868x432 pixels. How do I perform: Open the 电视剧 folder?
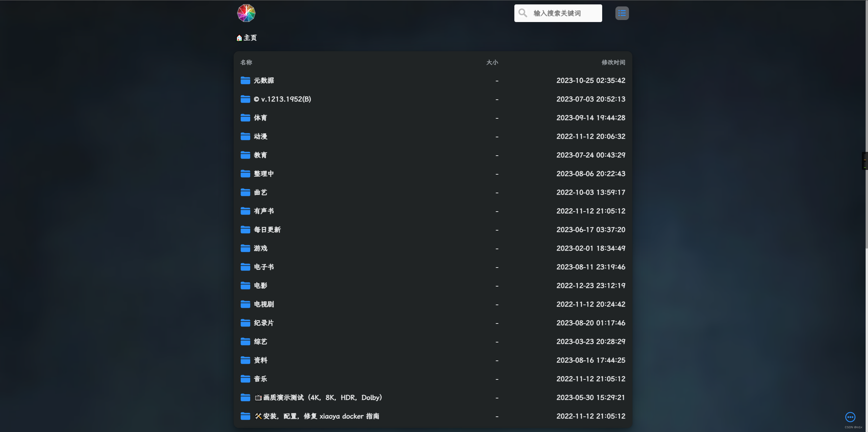[264, 304]
